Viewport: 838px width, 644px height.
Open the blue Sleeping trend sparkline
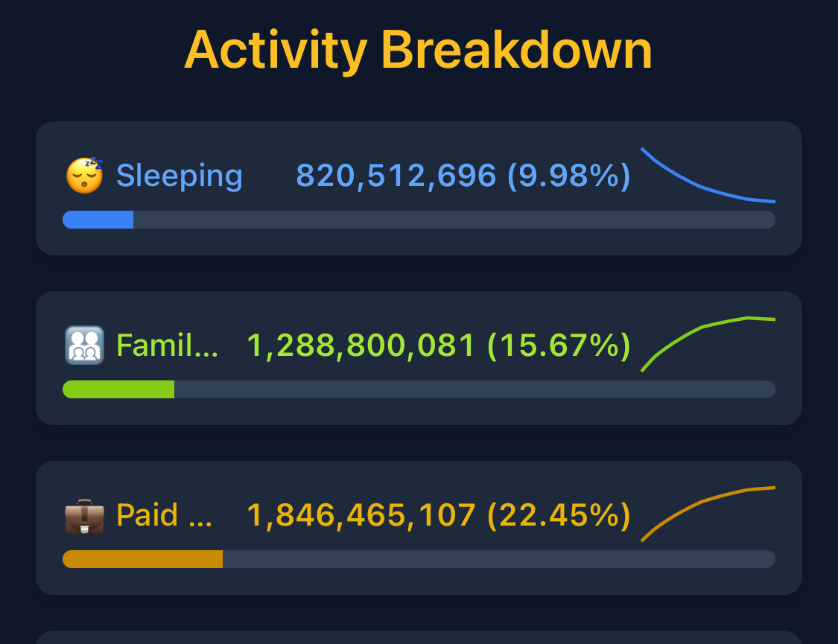click(708, 175)
